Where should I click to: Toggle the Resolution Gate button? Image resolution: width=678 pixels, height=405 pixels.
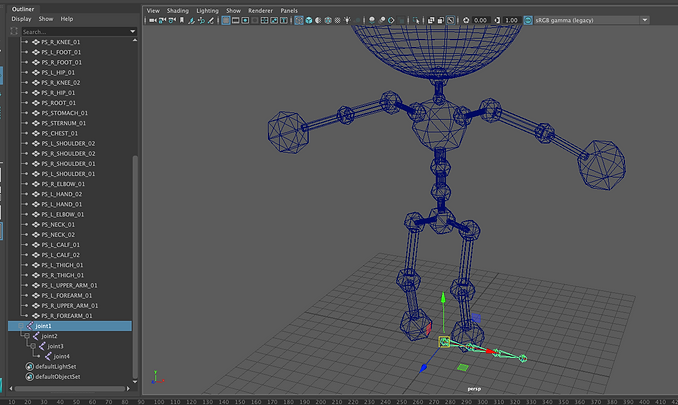245,20
